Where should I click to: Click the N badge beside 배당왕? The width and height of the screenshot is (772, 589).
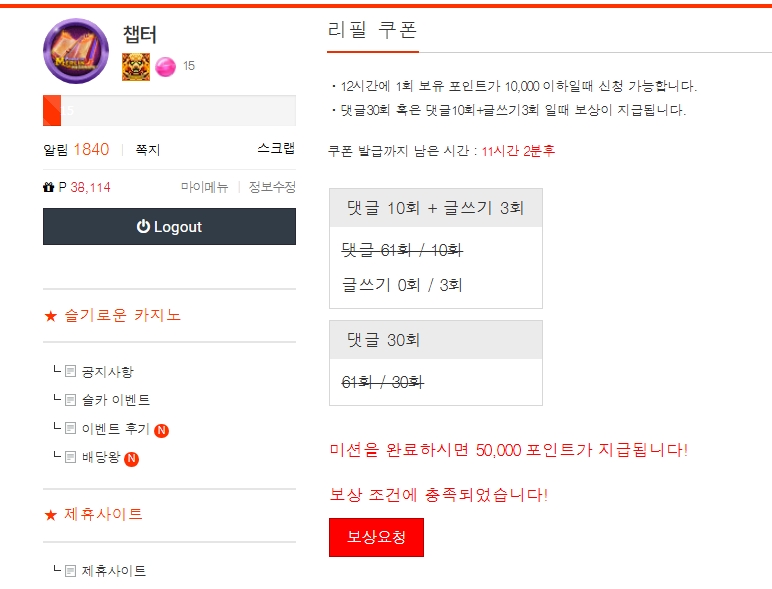pyautogui.click(x=131, y=459)
